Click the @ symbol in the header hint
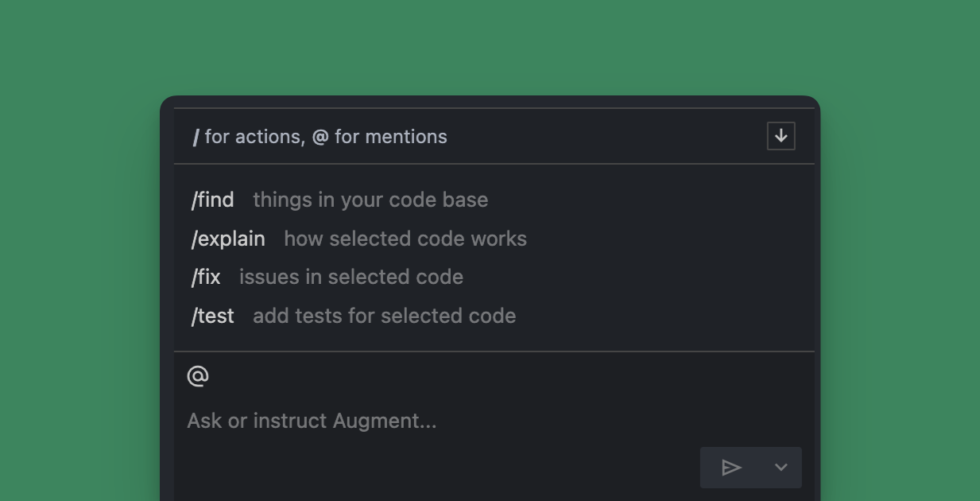980x501 pixels. [320, 137]
